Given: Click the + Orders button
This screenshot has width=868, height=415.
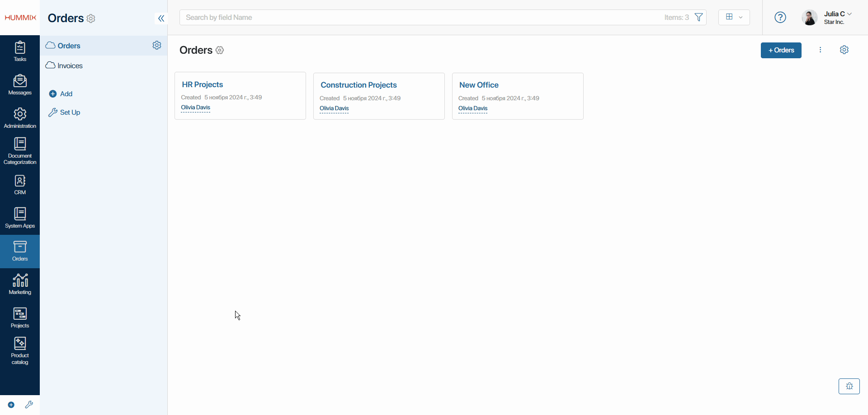Looking at the screenshot, I should pos(781,50).
